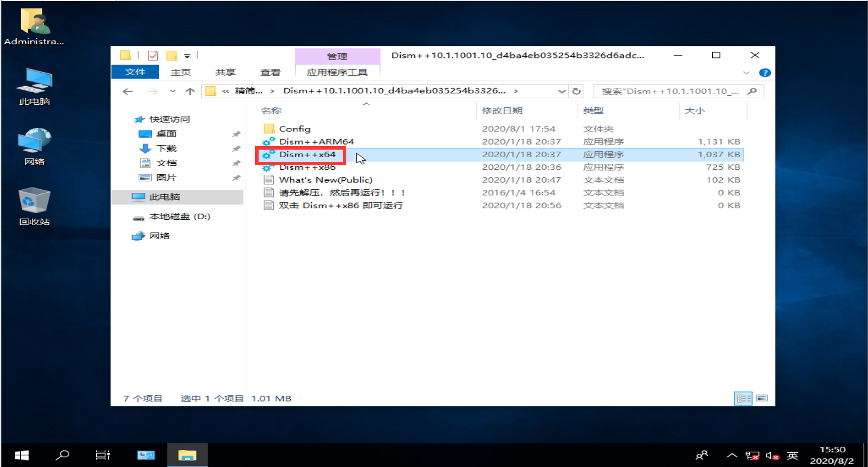Open the Network desktop icon
Viewport: 868px width, 467px height.
click(x=34, y=146)
